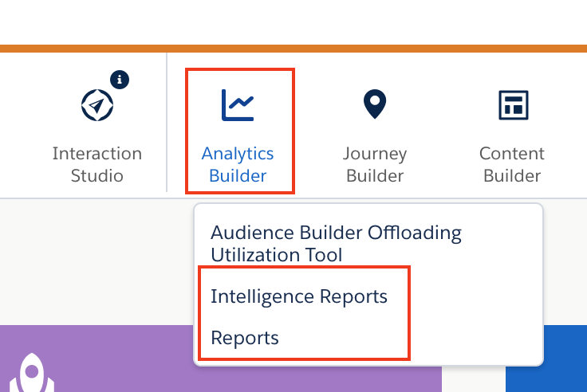Click the Interaction Studio compass icon
The height and width of the screenshot is (392, 587).
tap(97, 105)
